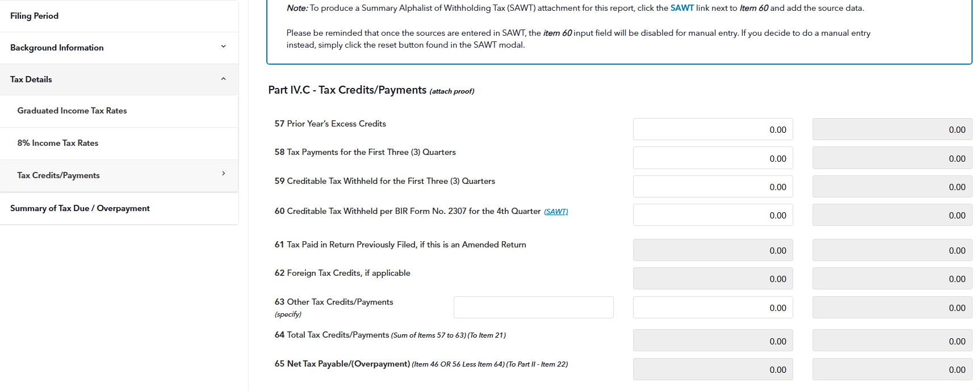Click the Other Tax Credits specify text box
The width and height of the screenshot is (980, 391).
(x=533, y=307)
